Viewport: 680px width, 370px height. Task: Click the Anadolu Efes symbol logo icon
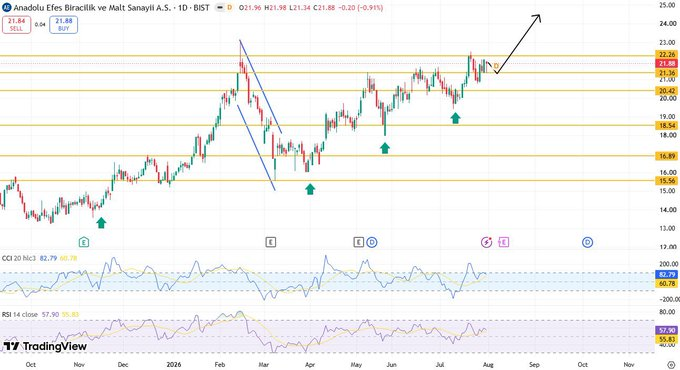pos(7,7)
